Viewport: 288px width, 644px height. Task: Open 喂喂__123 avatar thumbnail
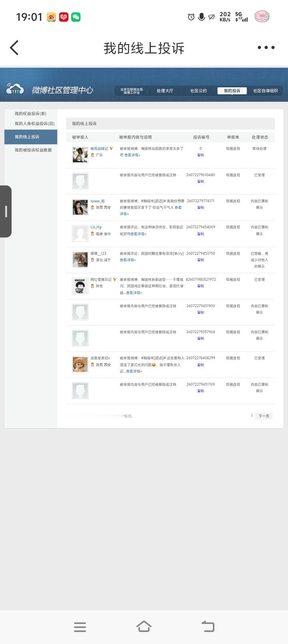(80, 260)
